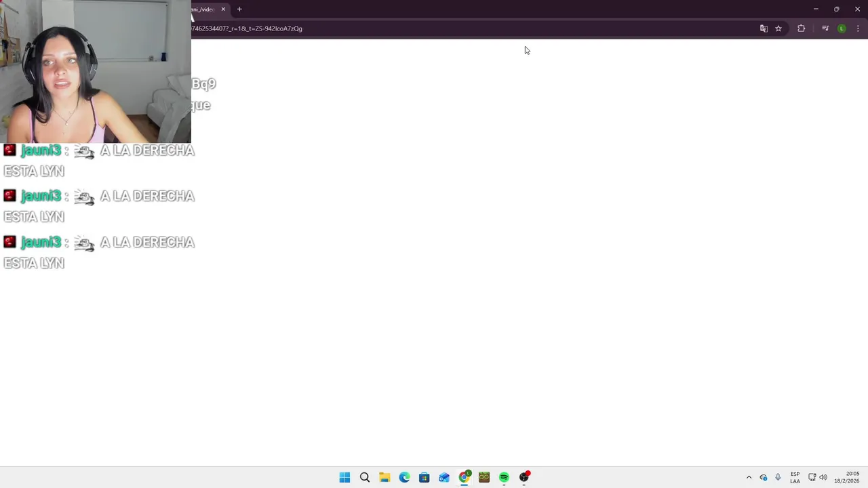Click the browser address bar URL
This screenshot has height=488, width=868.
click(247, 28)
